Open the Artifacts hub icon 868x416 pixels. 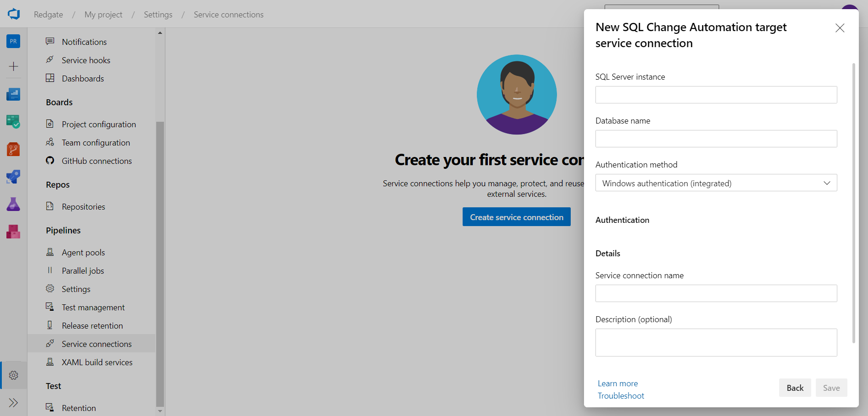[13, 232]
